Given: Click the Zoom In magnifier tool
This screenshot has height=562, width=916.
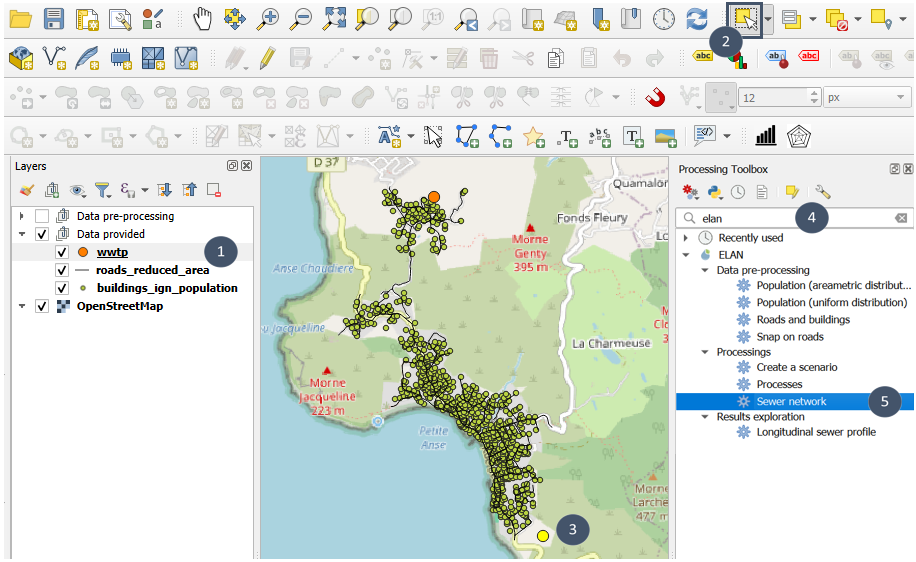Looking at the screenshot, I should [x=267, y=18].
